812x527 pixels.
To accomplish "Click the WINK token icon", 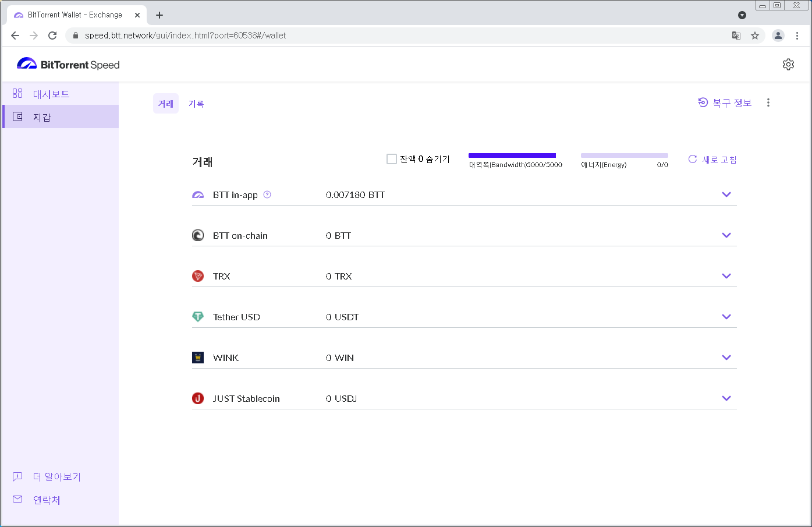I will coord(198,358).
